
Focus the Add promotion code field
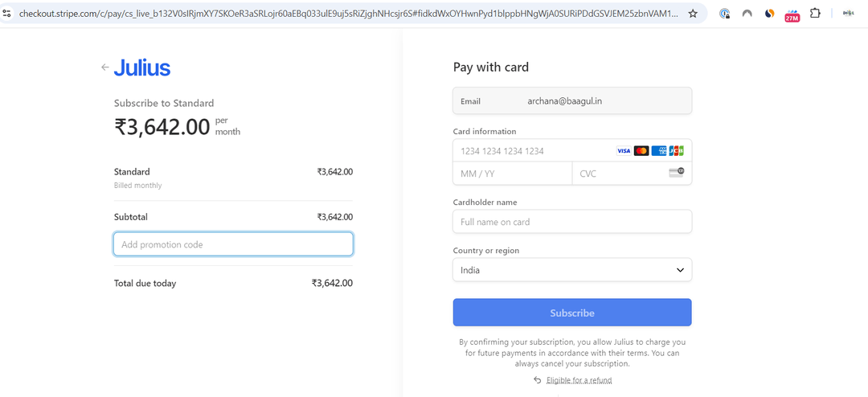[x=233, y=244]
